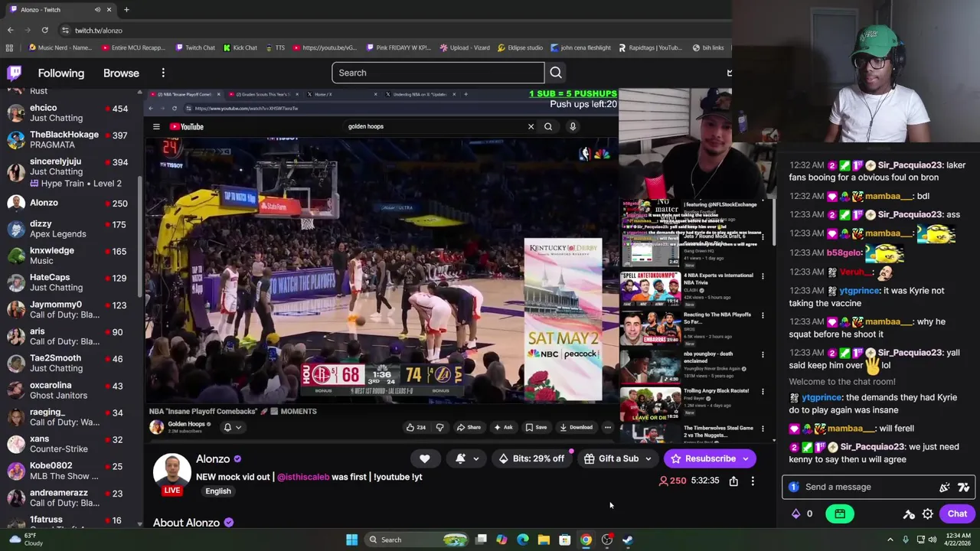Viewport: 980px width, 551px height.
Task: Open Following tab in Twitch nav
Action: tap(61, 73)
